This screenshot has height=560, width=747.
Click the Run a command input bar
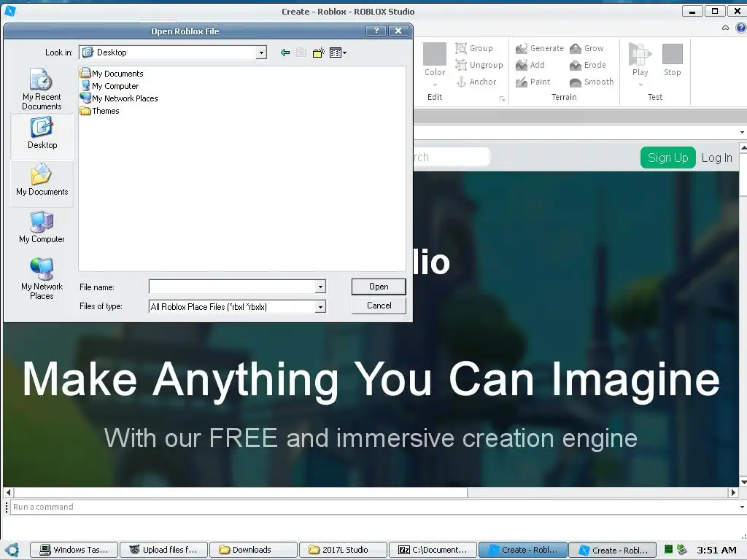click(x=373, y=507)
